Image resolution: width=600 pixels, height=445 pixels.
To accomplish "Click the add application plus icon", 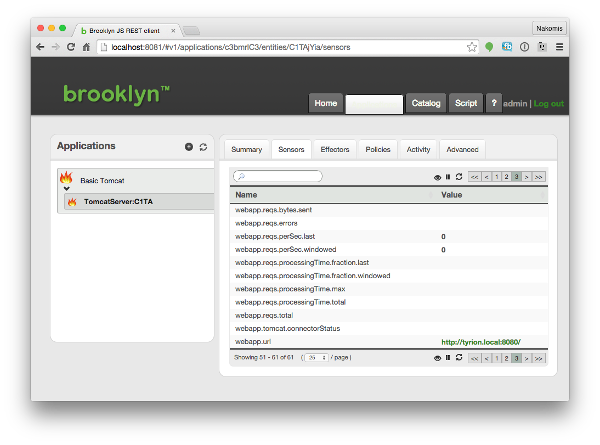I will pyautogui.click(x=189, y=147).
